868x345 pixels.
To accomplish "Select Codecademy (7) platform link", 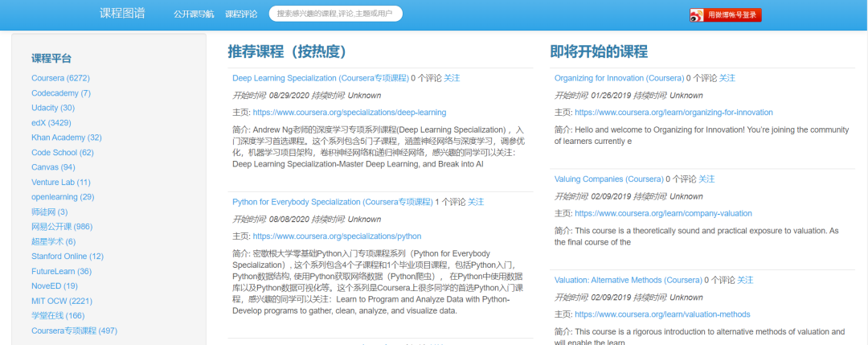I will tap(61, 93).
